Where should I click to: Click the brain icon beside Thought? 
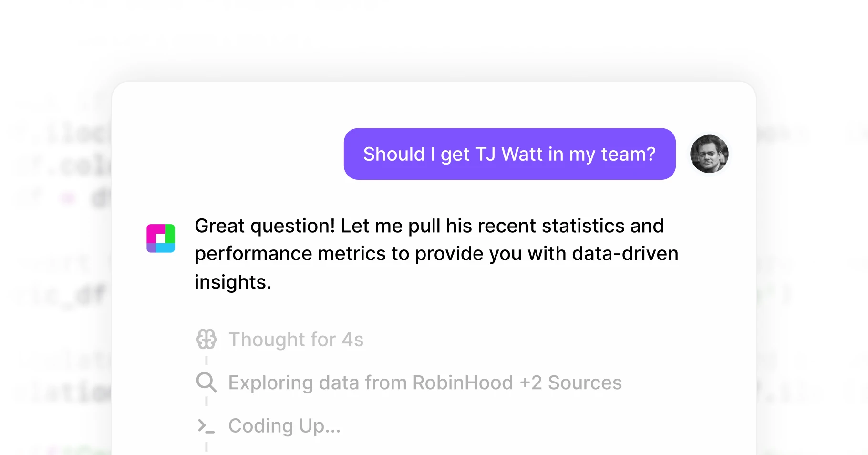[207, 340]
